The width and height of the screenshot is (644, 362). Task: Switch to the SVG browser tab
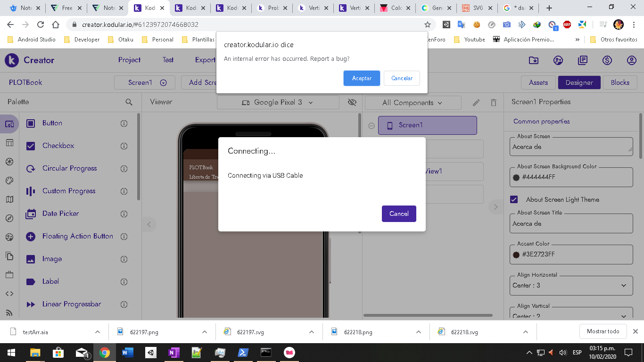point(477,8)
